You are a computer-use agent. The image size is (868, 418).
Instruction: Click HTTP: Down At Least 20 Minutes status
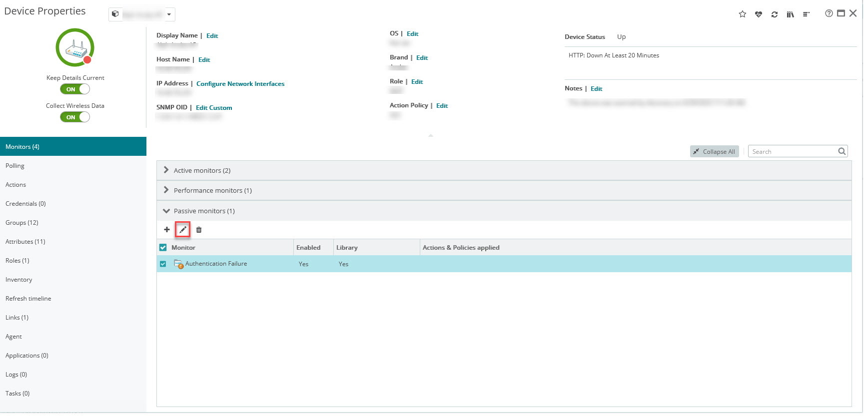pyautogui.click(x=614, y=55)
